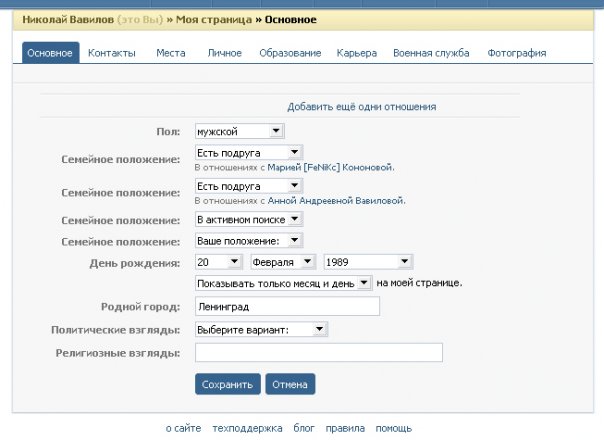The width and height of the screenshot is (604, 440).
Task: Expand the Политические взгляды dropdown
Action: [x=261, y=329]
